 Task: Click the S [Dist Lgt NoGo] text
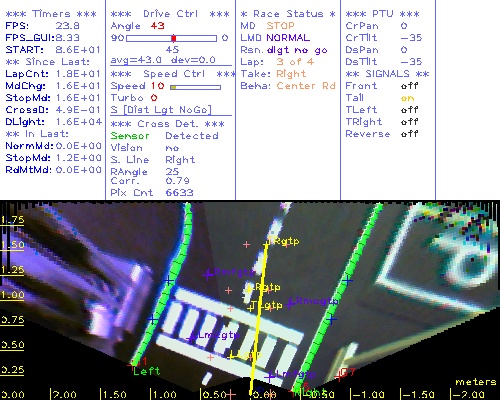click(x=161, y=110)
